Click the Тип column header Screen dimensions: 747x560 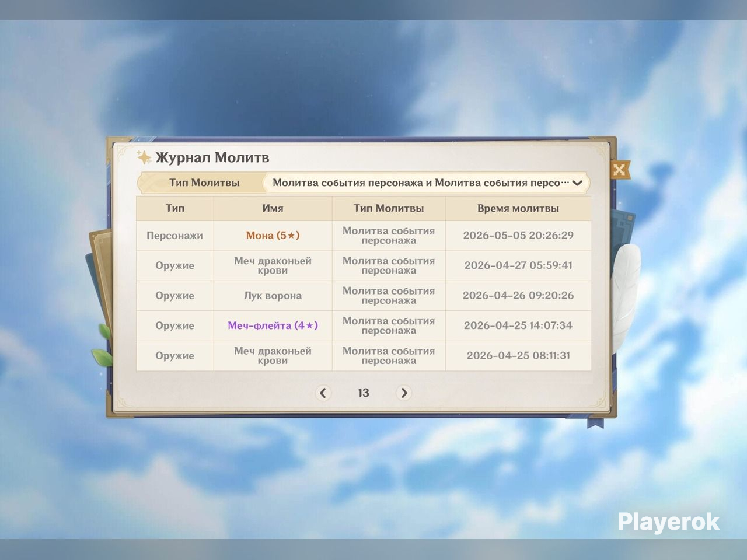(175, 208)
